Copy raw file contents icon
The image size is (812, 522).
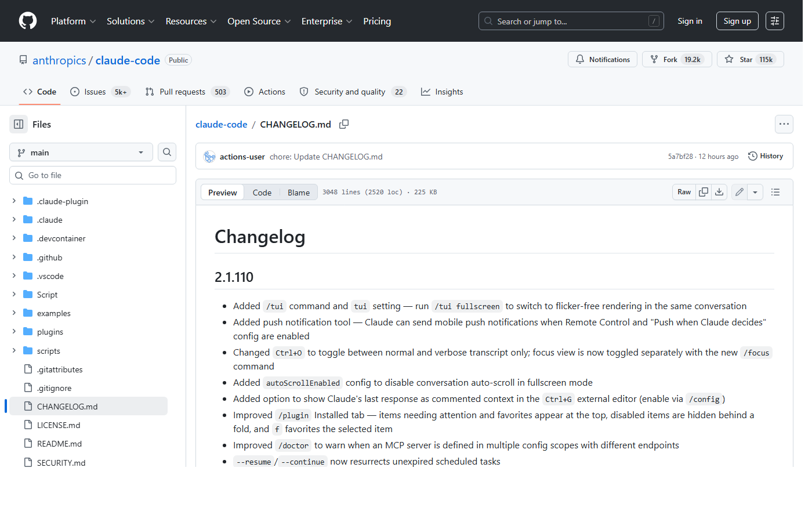pyautogui.click(x=704, y=192)
